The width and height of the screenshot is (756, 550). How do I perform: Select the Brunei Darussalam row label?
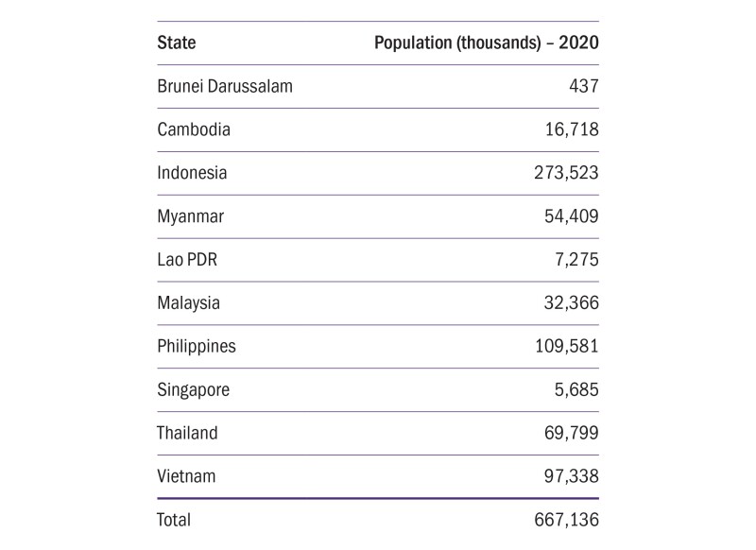click(225, 86)
